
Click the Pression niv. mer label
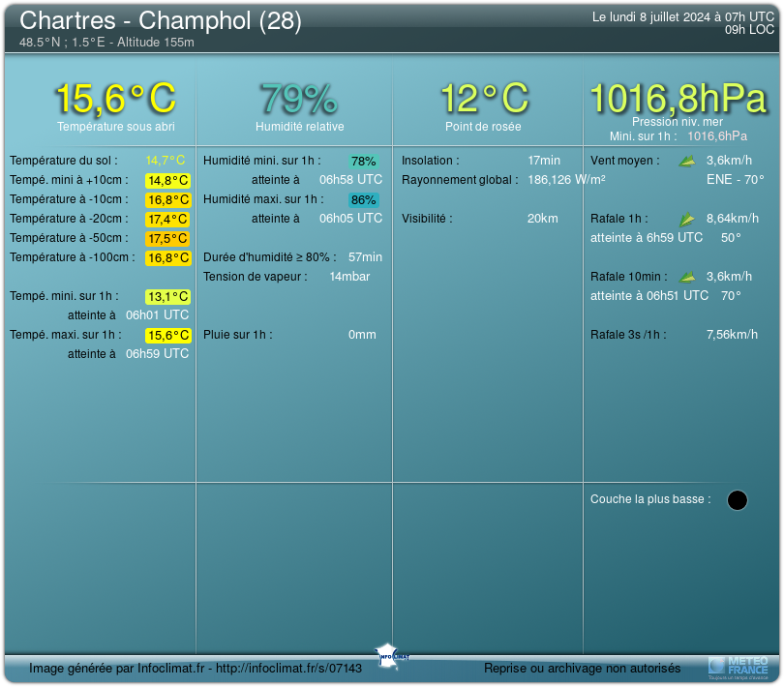[x=678, y=122]
